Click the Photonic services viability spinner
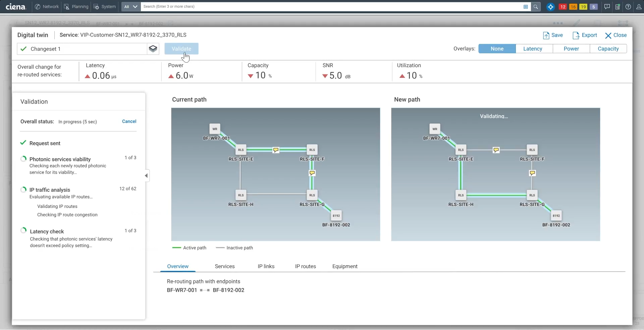Viewport: 644px width, 330px height. (x=23, y=159)
